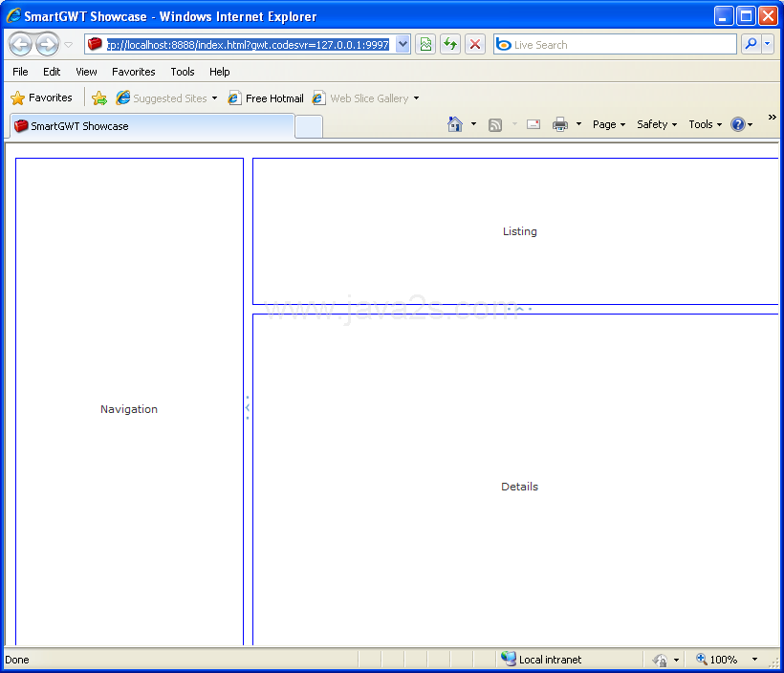Select the SmartGWT Showcase tab

click(152, 126)
